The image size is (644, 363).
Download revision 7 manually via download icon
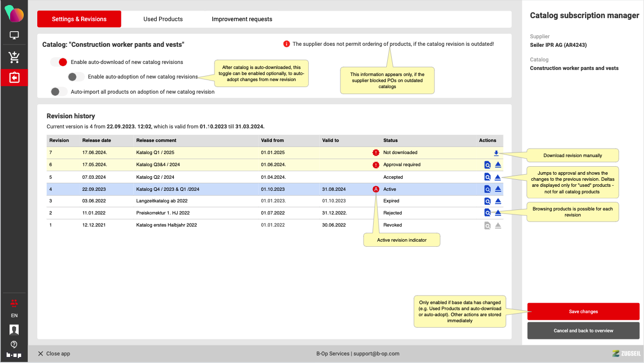click(496, 153)
